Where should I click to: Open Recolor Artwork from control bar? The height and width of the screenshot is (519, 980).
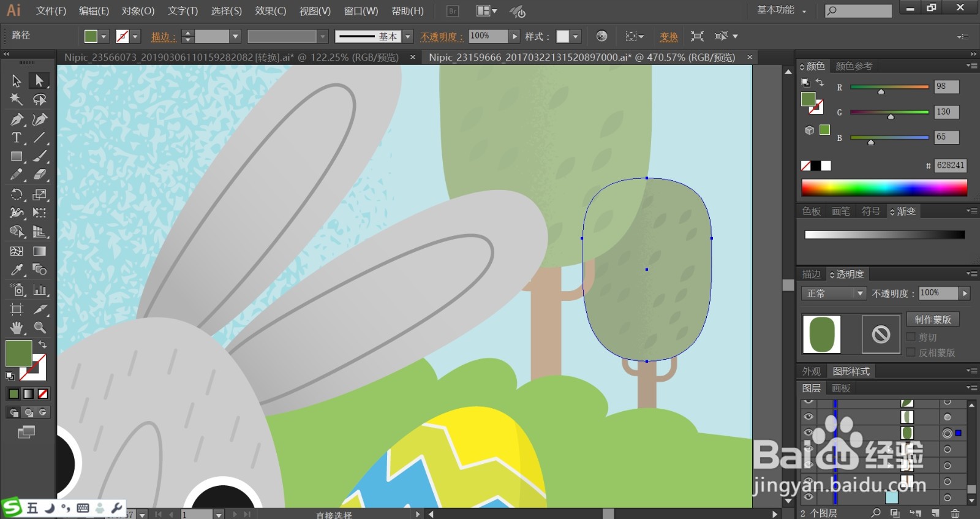point(601,36)
